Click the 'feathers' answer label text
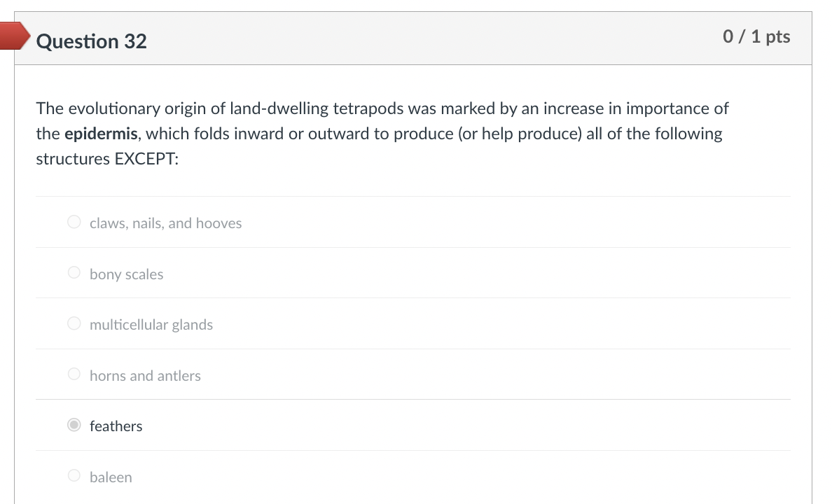Viewport: 832px width, 504px height. pyautogui.click(x=116, y=426)
